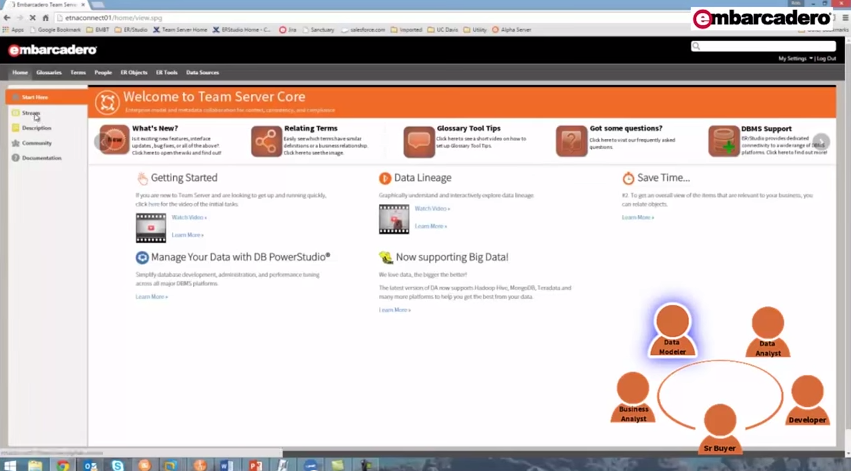Open the Jira bookmark

pyautogui.click(x=288, y=30)
